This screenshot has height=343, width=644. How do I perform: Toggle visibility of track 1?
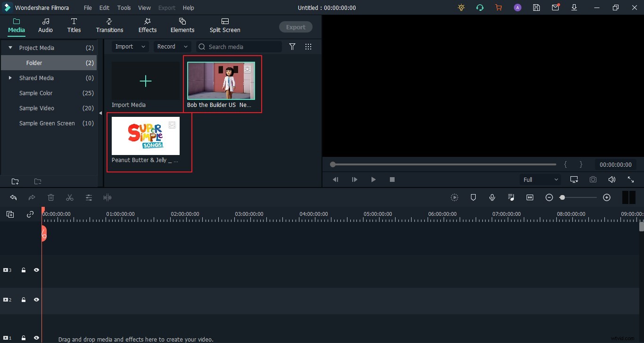(36, 338)
